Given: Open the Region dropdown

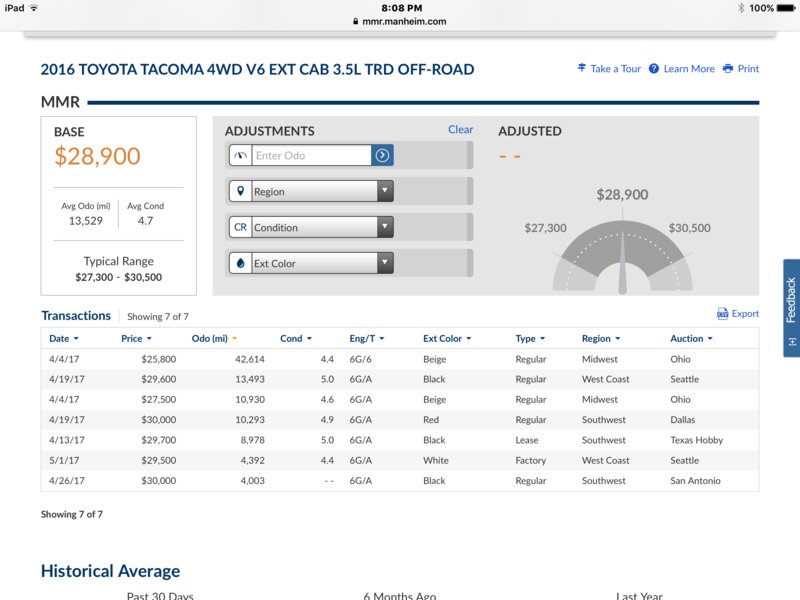Looking at the screenshot, I should pyautogui.click(x=311, y=191).
